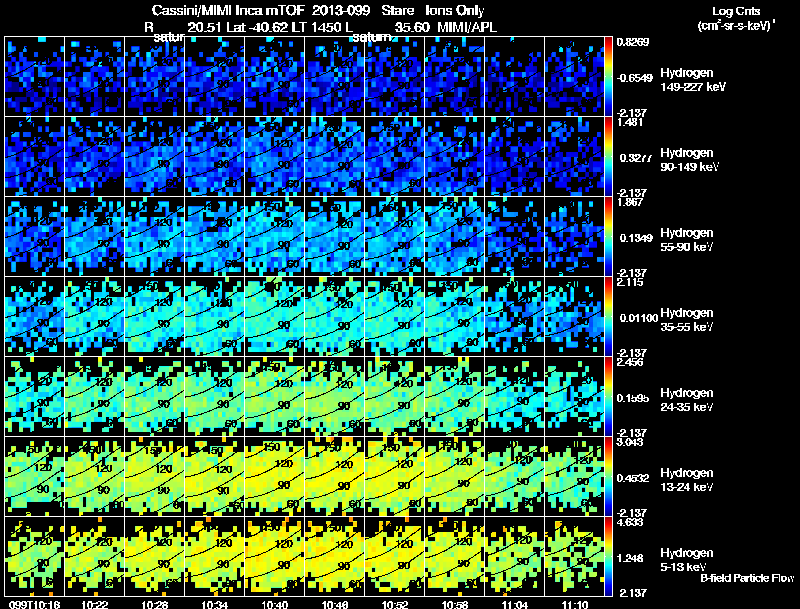Click the 1.481 color scale value
The height and width of the screenshot is (609, 800).
pos(630,122)
